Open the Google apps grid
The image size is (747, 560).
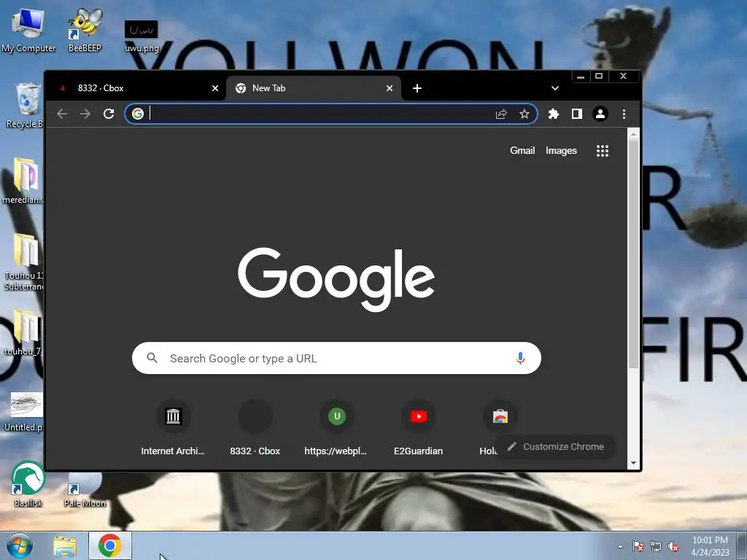pyautogui.click(x=603, y=151)
